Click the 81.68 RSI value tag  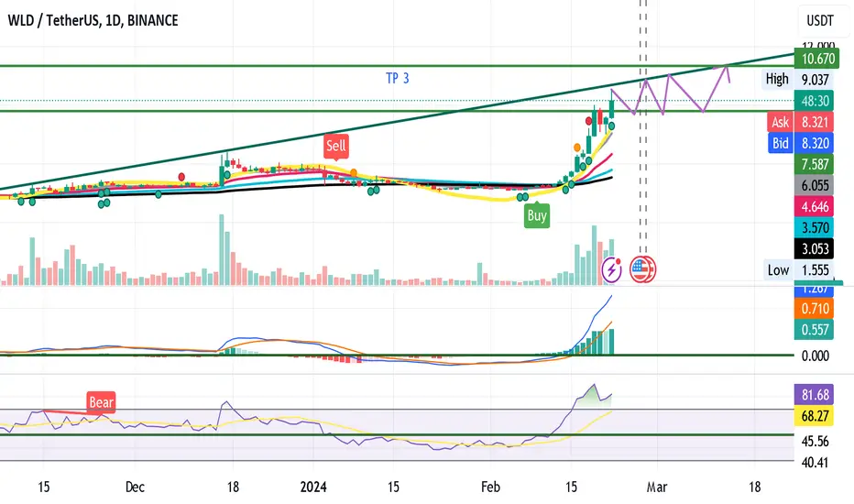click(815, 394)
